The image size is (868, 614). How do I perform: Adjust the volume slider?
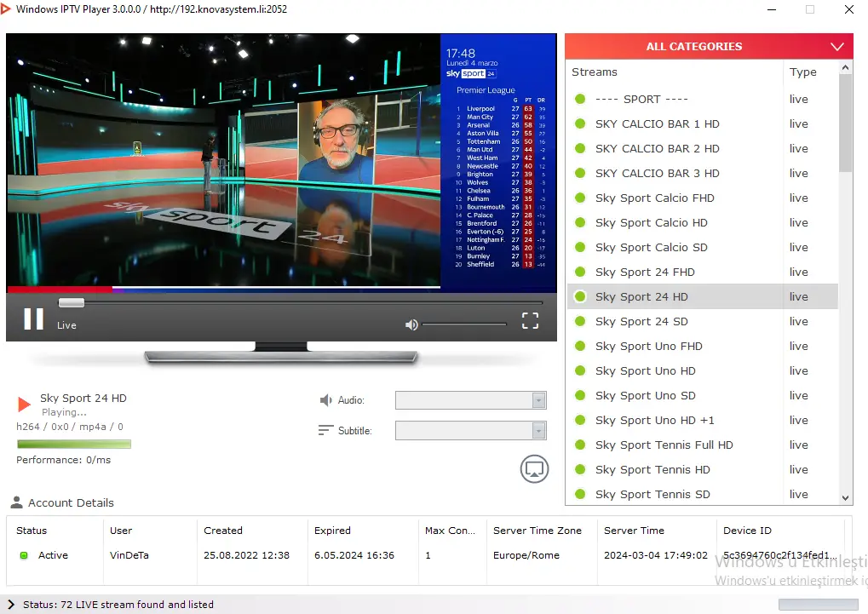pyautogui.click(x=464, y=324)
